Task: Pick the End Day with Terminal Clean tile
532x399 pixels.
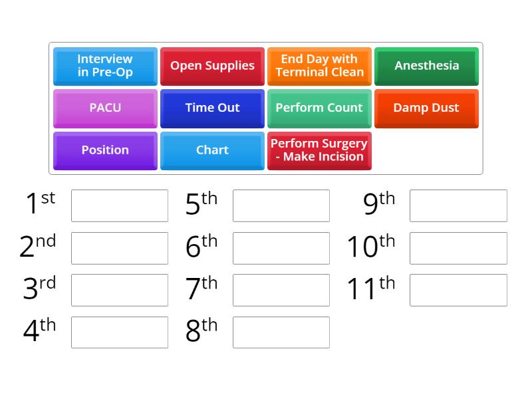Action: pyautogui.click(x=319, y=66)
